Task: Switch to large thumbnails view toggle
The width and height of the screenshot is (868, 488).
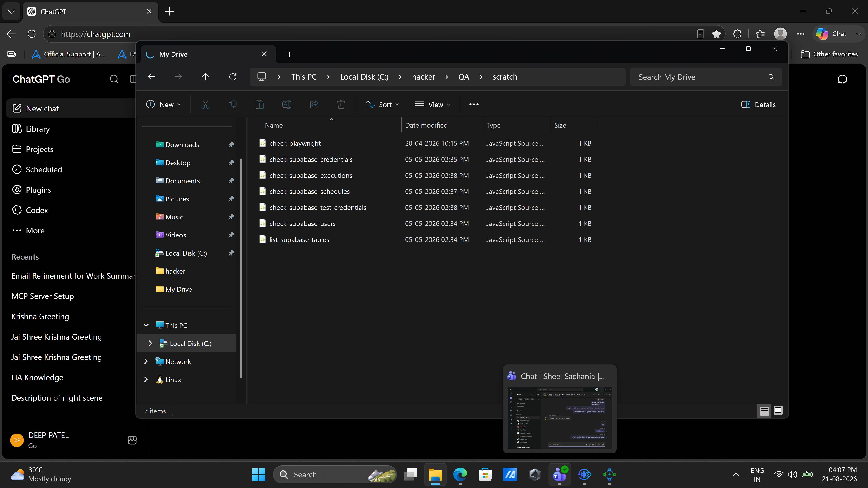Action: (778, 411)
